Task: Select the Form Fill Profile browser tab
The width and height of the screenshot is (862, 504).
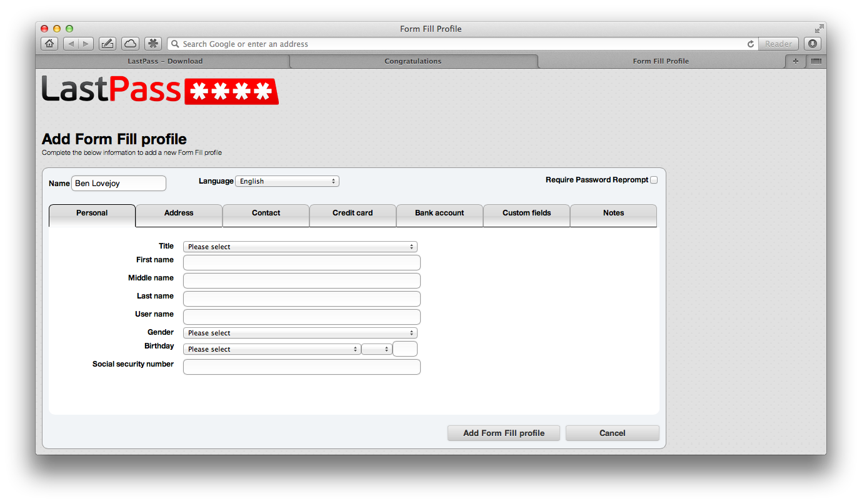Action: point(661,61)
